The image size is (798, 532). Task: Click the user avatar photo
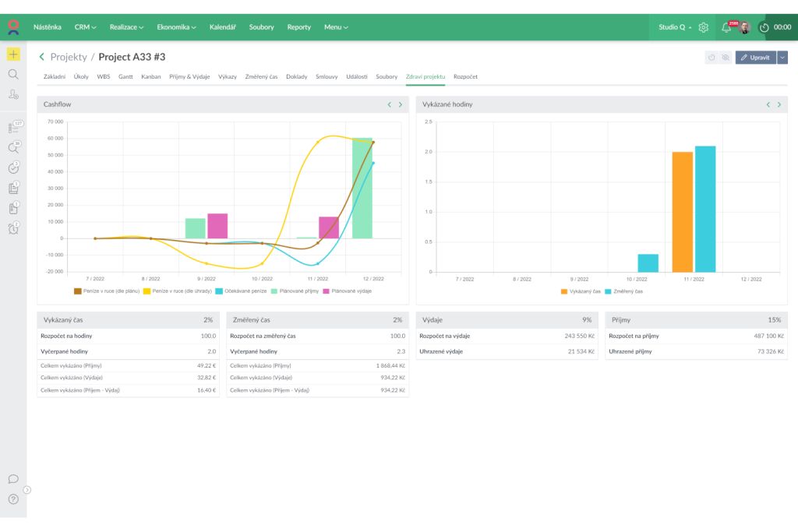click(x=745, y=27)
